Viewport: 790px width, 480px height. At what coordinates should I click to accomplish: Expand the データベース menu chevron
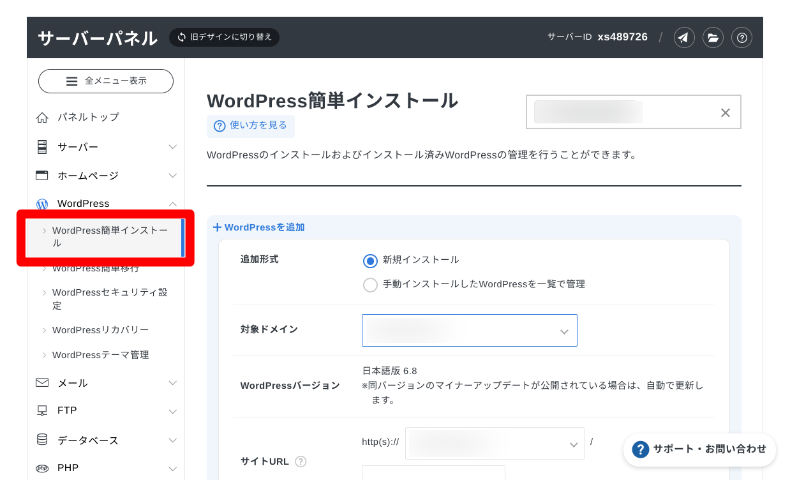pyautogui.click(x=172, y=440)
